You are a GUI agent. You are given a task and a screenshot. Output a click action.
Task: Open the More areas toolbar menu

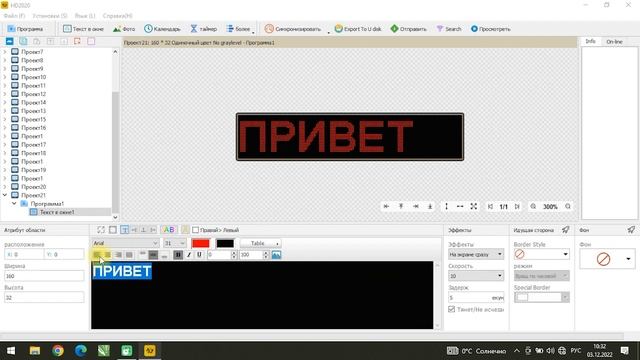tap(239, 29)
